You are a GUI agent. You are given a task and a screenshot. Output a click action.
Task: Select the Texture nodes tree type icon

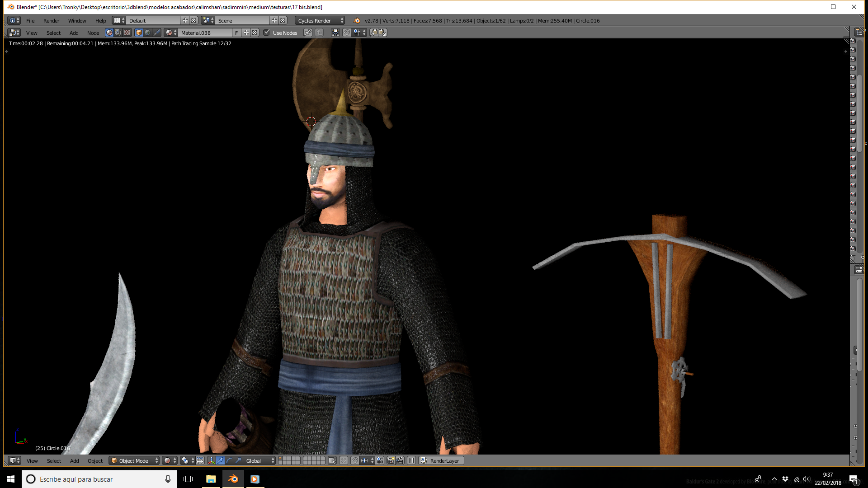pyautogui.click(x=127, y=33)
